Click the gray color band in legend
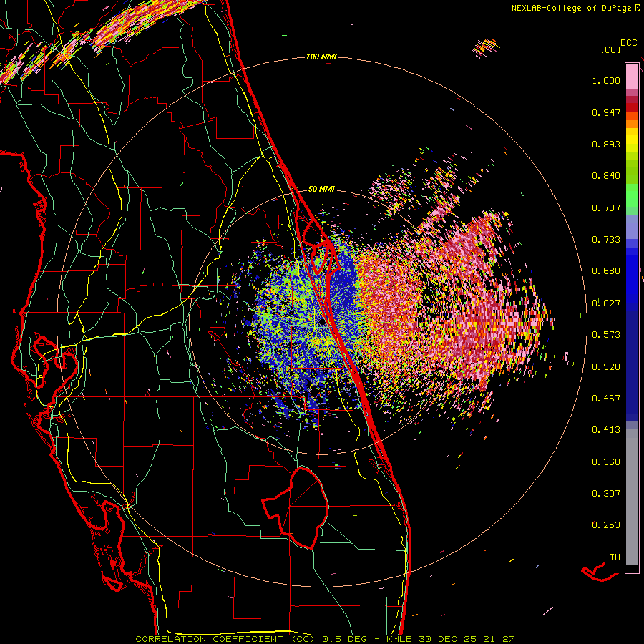The image size is (644, 644). click(x=632, y=497)
